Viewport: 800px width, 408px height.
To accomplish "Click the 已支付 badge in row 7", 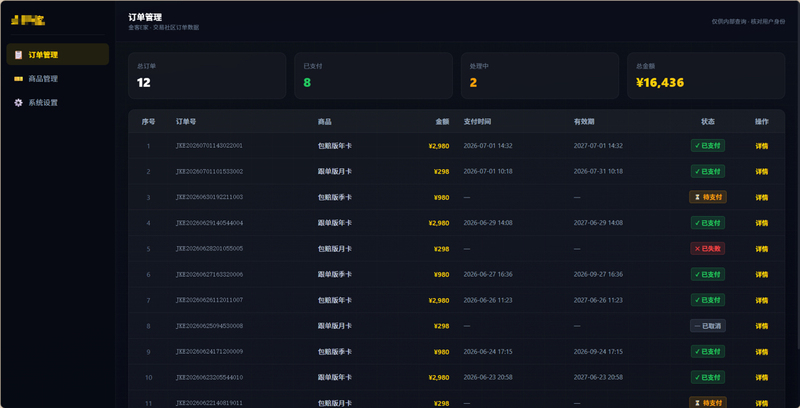I will pyautogui.click(x=708, y=300).
